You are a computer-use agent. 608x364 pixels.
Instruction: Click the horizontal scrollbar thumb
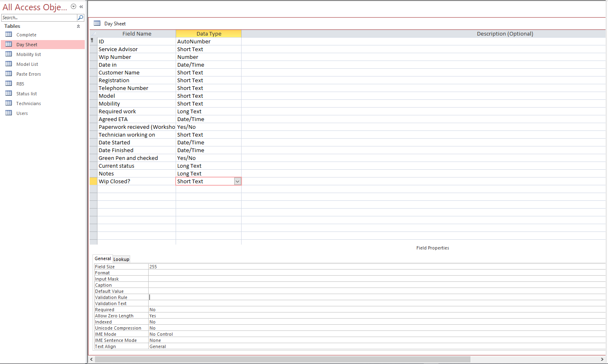tap(283, 359)
